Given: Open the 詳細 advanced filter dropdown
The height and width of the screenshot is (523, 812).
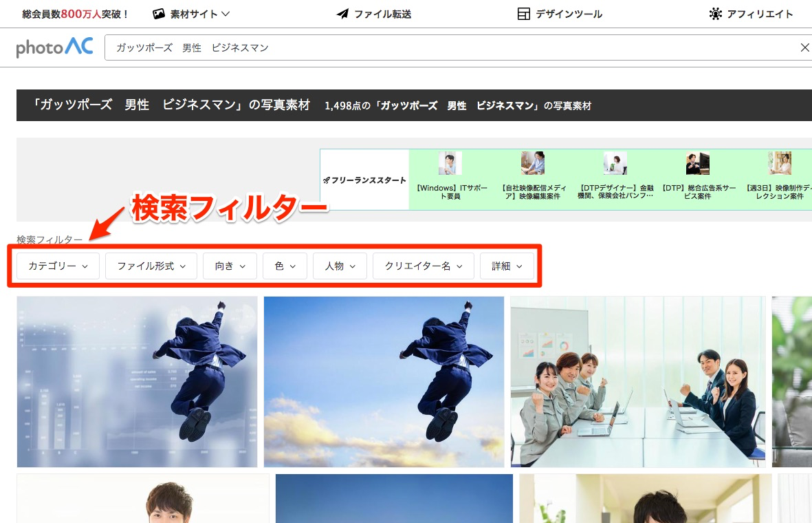Looking at the screenshot, I should point(507,266).
